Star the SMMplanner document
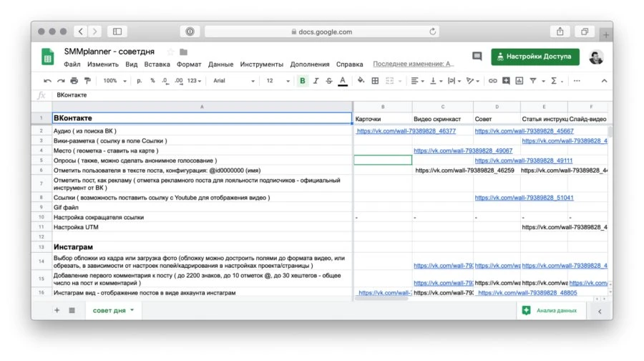This screenshot has height=361, width=644. (x=170, y=52)
